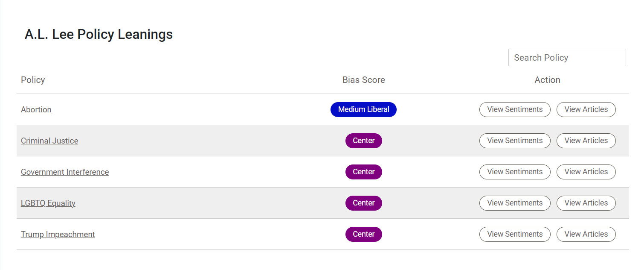This screenshot has width=644, height=270.
Task: View Articles for LGBTQ Equality
Action: point(586,203)
